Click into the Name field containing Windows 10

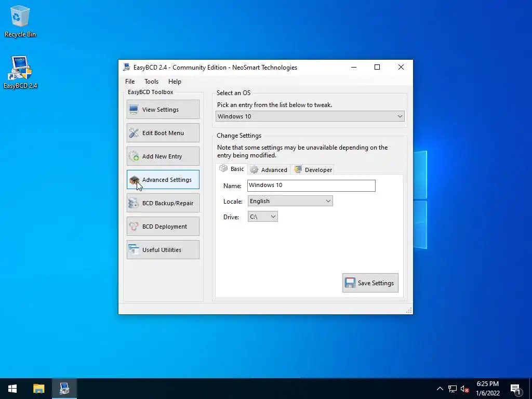pyautogui.click(x=311, y=185)
